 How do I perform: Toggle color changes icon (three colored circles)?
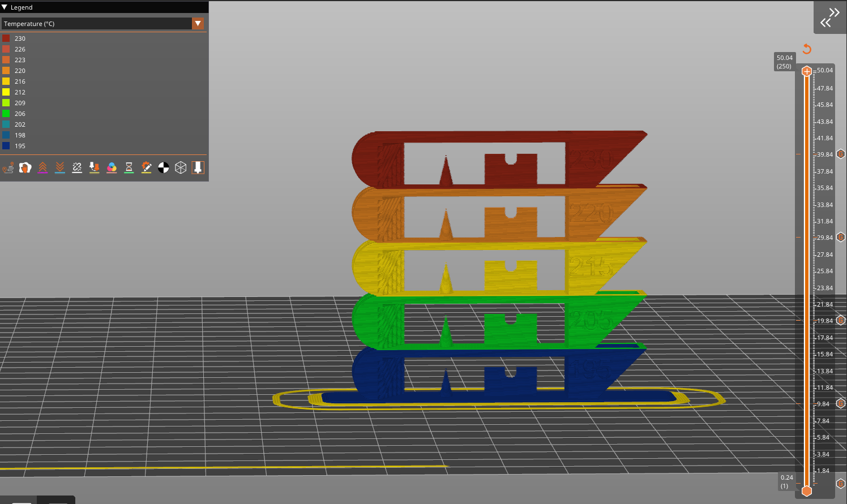tap(112, 167)
